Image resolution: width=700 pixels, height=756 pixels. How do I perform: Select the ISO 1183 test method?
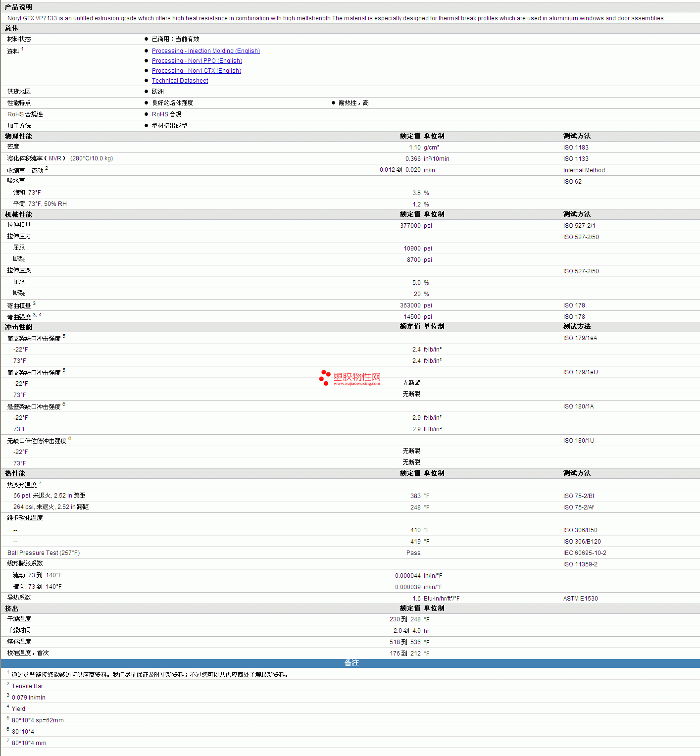pyautogui.click(x=576, y=148)
